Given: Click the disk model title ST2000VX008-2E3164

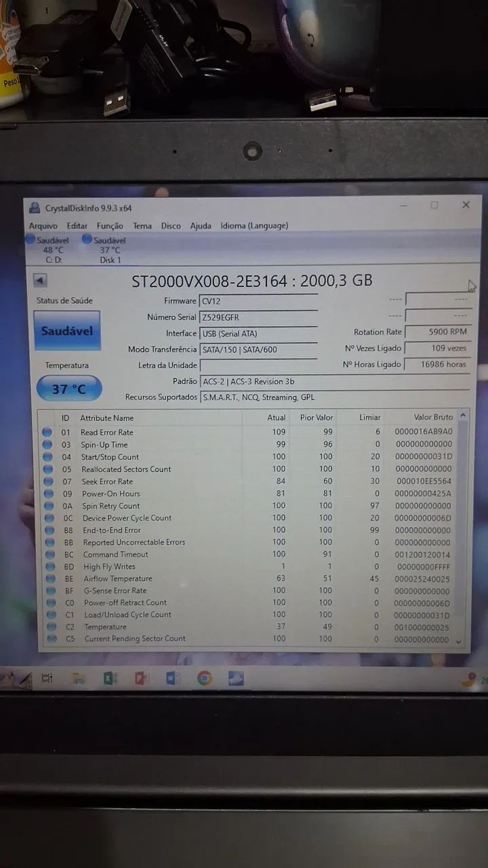Looking at the screenshot, I should point(209,281).
